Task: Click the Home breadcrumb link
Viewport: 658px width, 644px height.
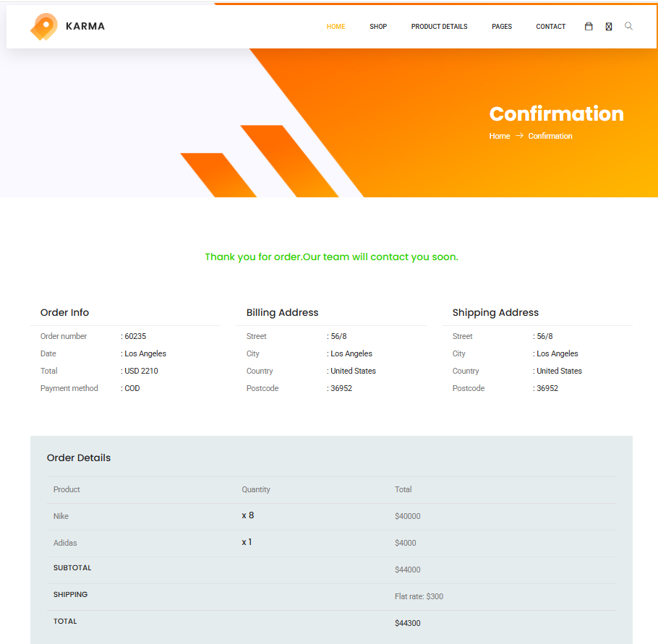Action: point(500,136)
